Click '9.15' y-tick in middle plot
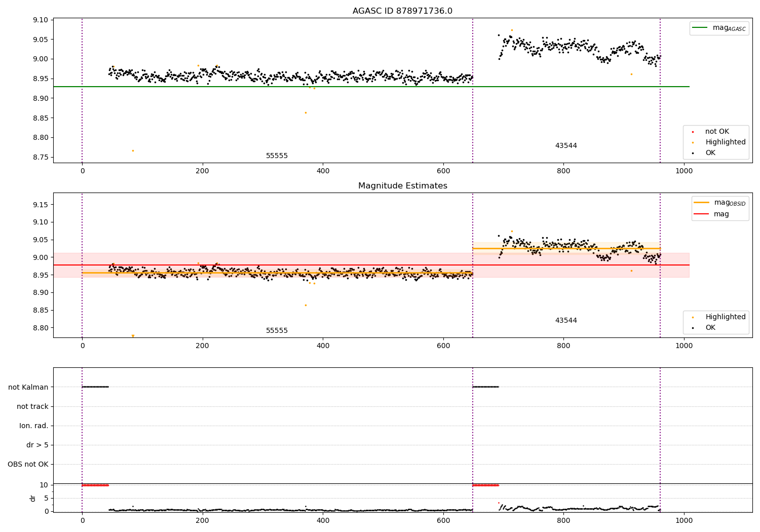Screen dimensions: 760x532 pyautogui.click(x=41, y=205)
